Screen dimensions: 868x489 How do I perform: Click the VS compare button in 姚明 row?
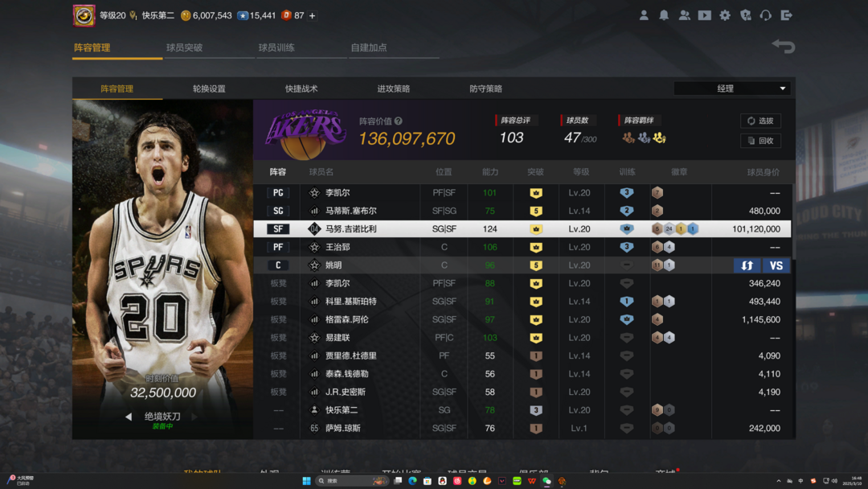coord(776,265)
